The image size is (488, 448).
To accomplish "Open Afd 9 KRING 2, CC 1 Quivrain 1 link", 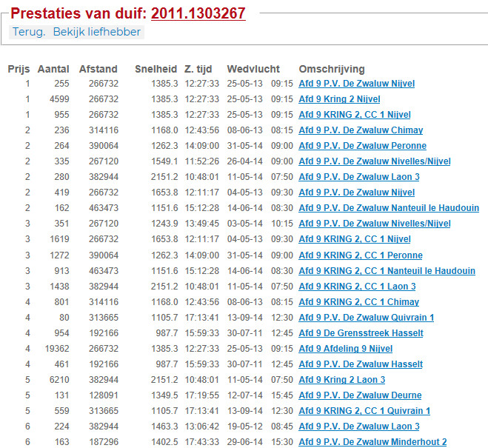I will 364,411.
